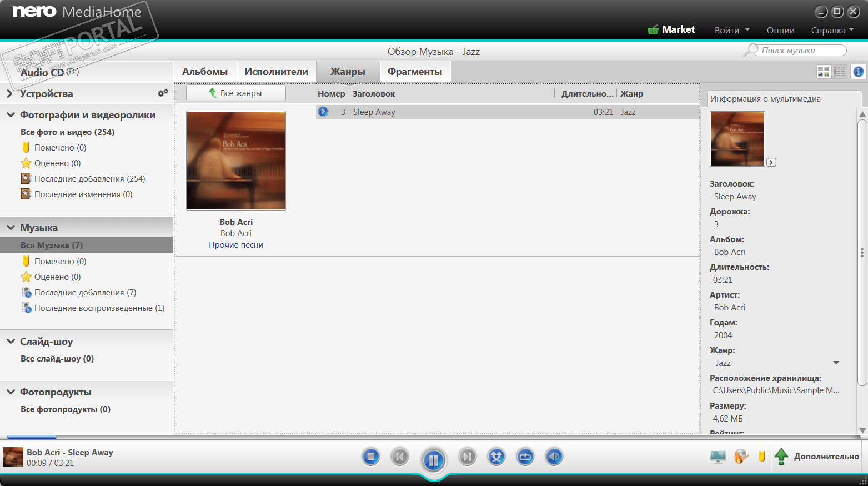The image size is (868, 486).
Task: Open the volume control speaker icon
Action: (x=554, y=457)
